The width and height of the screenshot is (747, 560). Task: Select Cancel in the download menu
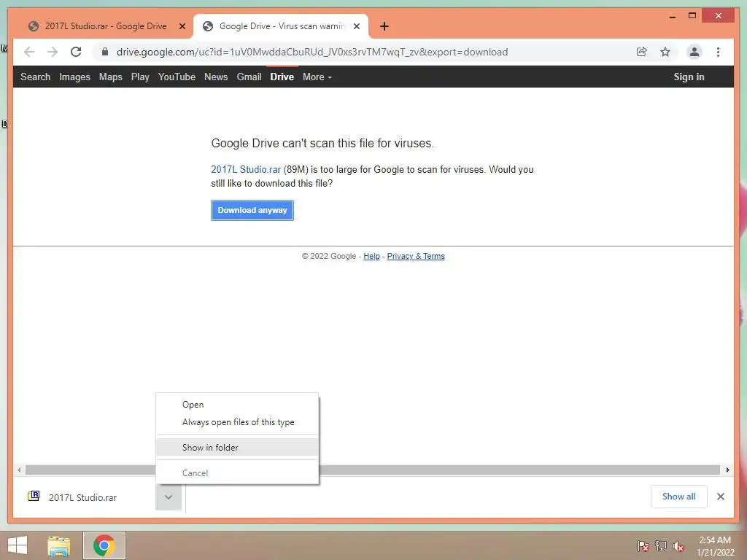coord(237,472)
